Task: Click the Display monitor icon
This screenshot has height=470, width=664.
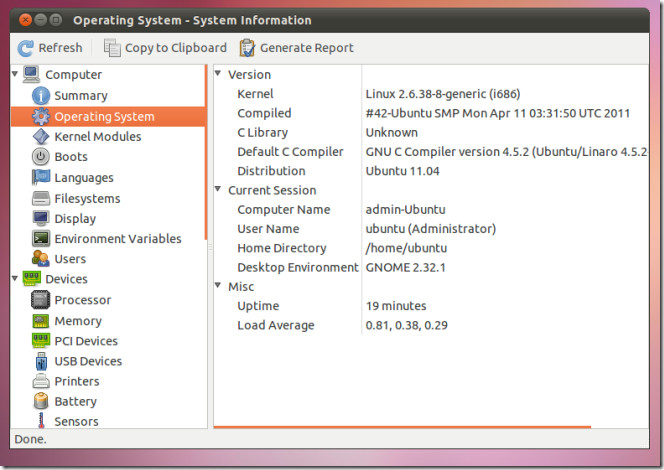Action: tap(41, 218)
